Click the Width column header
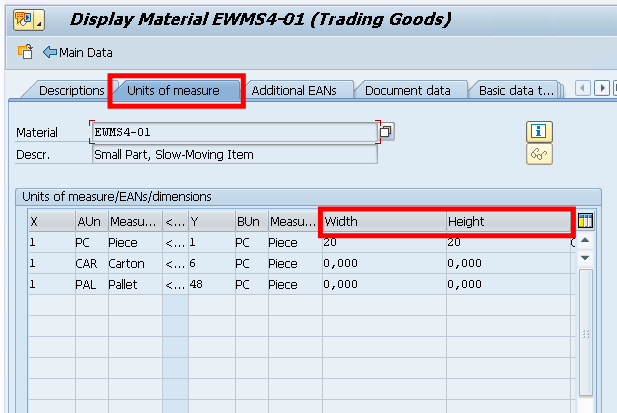This screenshot has height=413, width=617. click(383, 221)
